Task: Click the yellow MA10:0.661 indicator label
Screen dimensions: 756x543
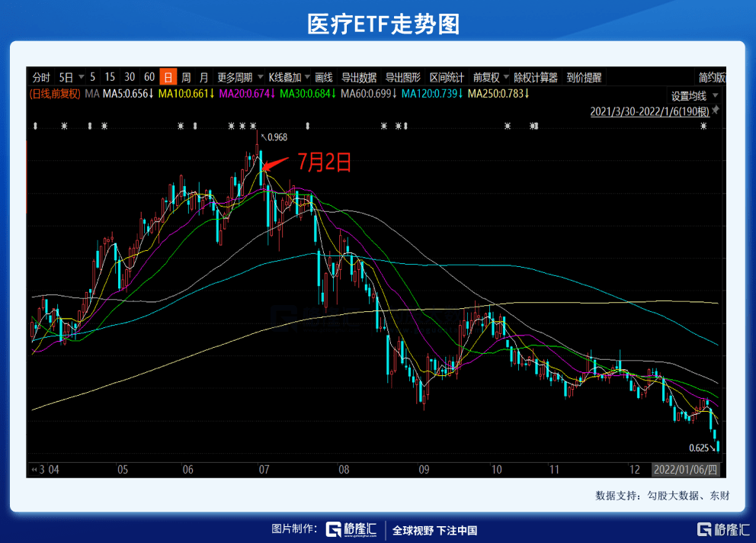Action: coord(186,94)
